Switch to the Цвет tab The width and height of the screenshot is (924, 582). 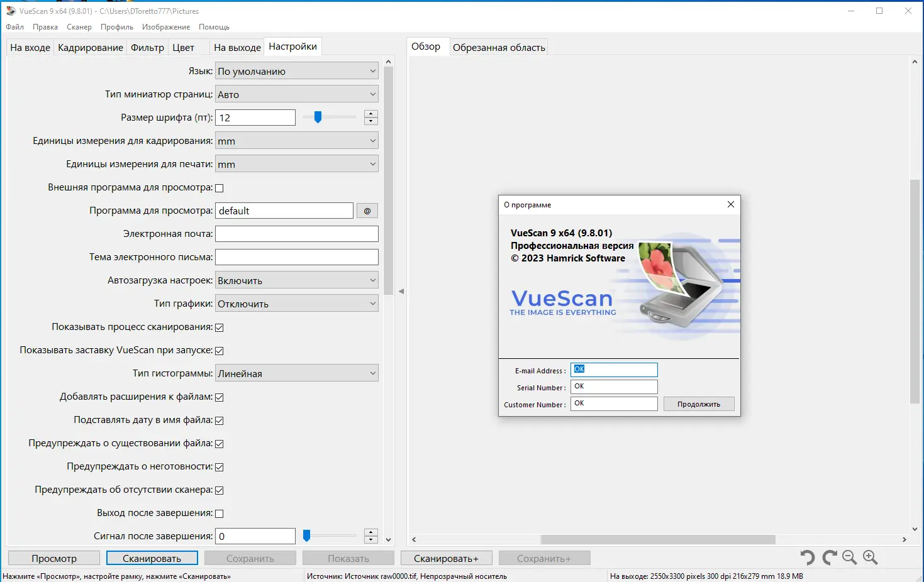point(182,47)
